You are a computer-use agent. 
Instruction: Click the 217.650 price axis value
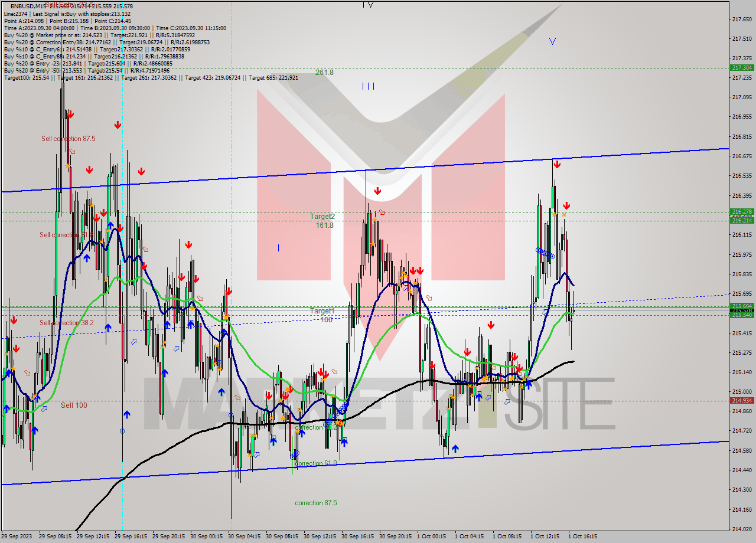point(741,19)
